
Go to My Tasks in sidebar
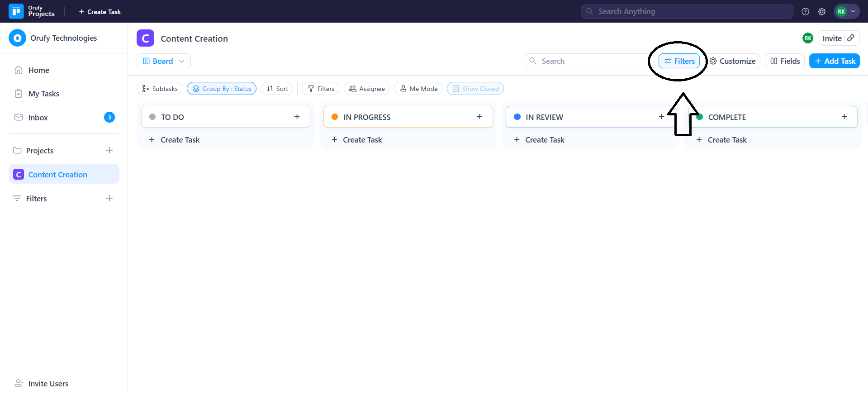[x=43, y=94]
